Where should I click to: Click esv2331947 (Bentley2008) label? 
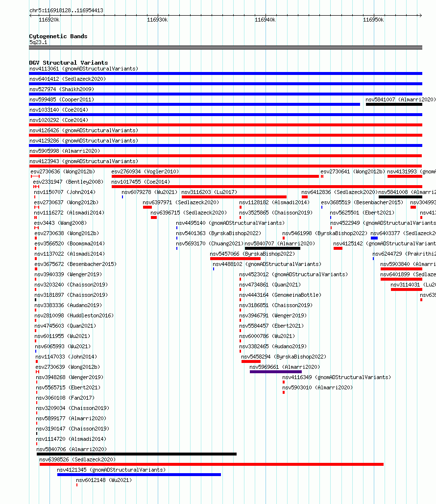[x=68, y=182]
